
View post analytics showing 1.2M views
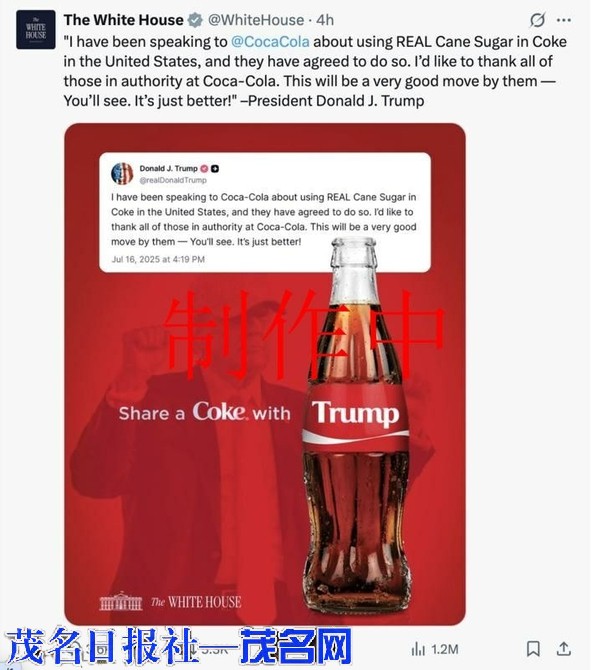(x=435, y=649)
